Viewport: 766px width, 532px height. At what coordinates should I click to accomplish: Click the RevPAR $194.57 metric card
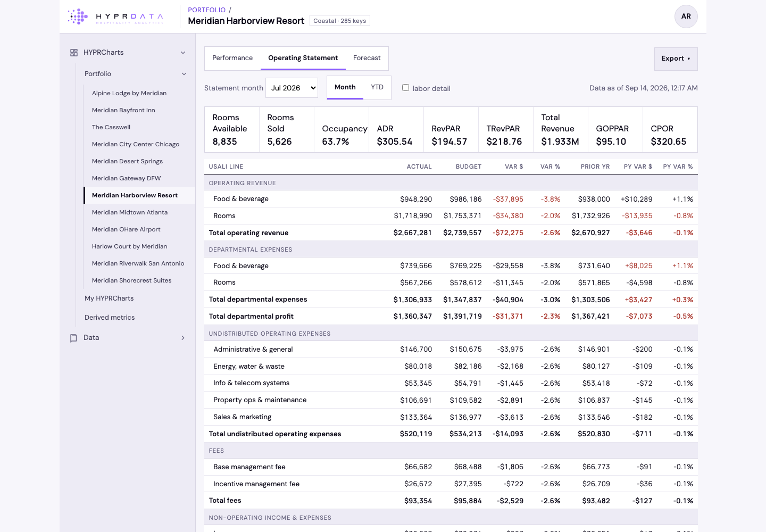tap(451, 130)
